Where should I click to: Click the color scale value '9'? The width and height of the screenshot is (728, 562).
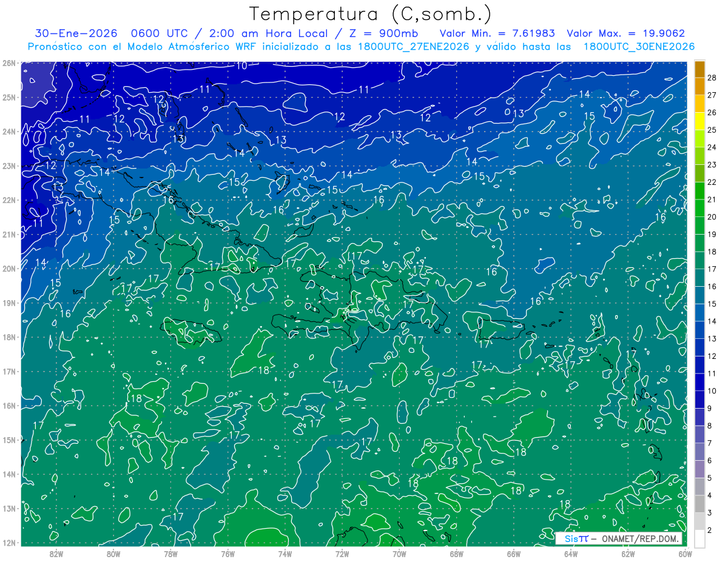point(710,409)
